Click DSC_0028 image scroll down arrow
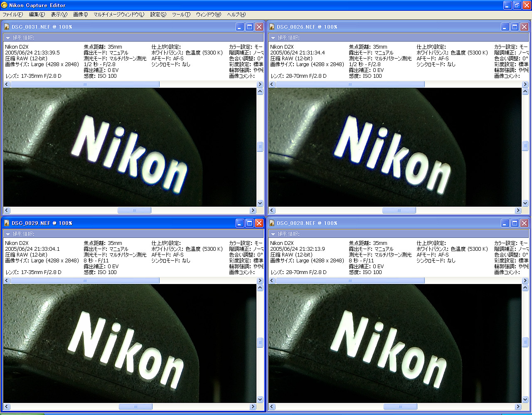Screen dimensions: 532x415 pos(525,400)
